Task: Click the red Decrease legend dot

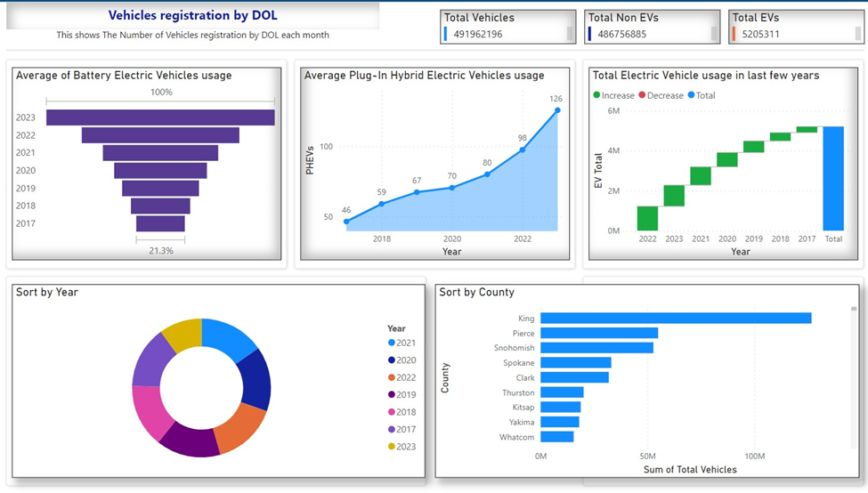Action: [x=643, y=95]
